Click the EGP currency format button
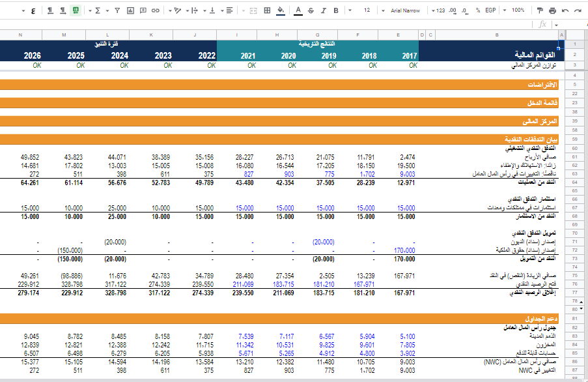 point(490,10)
